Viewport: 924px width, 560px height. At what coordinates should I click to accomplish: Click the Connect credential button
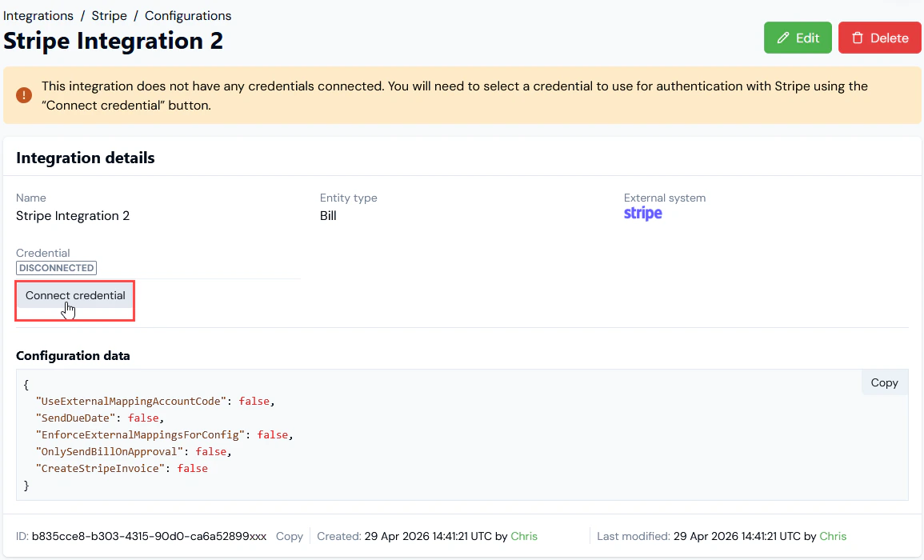[75, 295]
